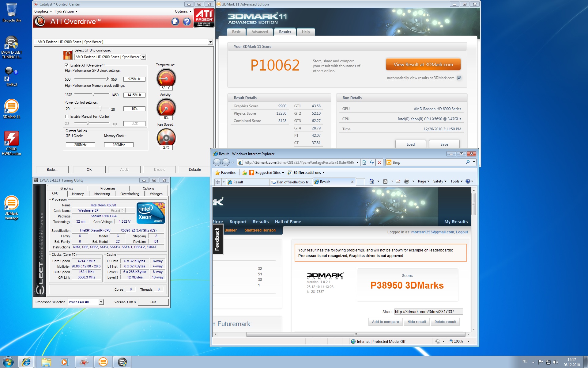The height and width of the screenshot is (368, 588).
Task: Click View Result at 3DMark.com button
Action: coord(423,65)
